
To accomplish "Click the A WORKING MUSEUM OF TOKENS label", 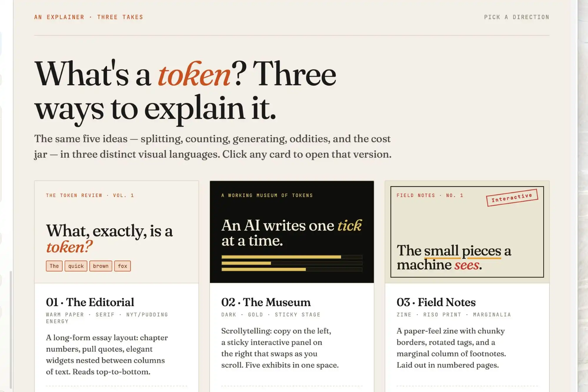I will pos(266,195).
